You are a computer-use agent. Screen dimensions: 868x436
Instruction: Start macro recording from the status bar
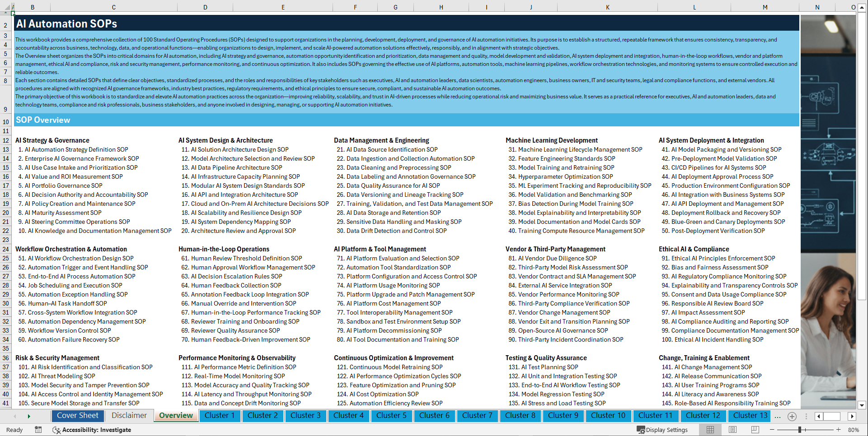[x=38, y=430]
